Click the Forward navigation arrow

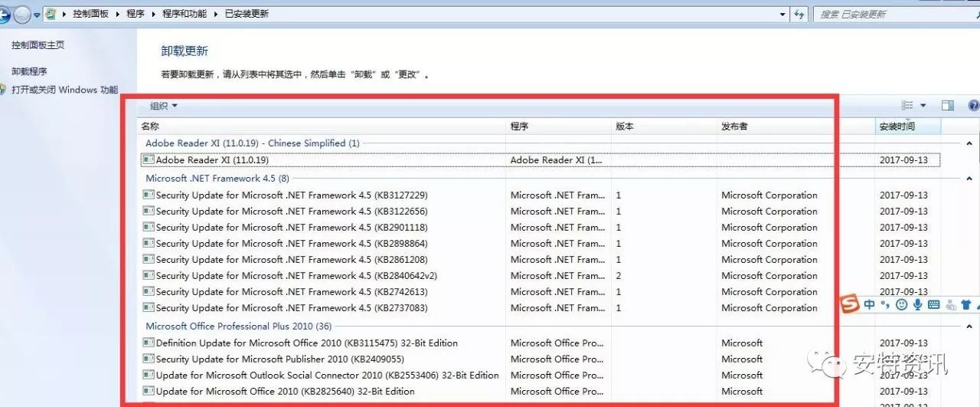point(21,14)
